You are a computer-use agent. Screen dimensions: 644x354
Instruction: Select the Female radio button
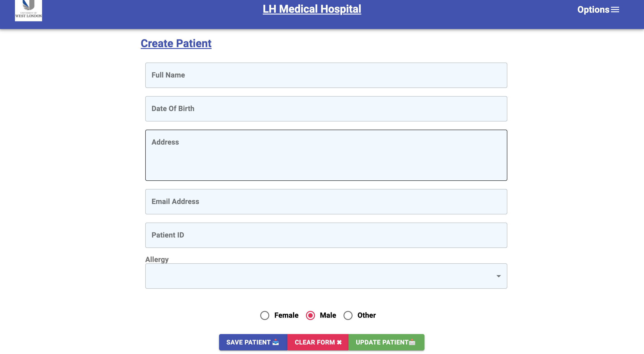(265, 315)
